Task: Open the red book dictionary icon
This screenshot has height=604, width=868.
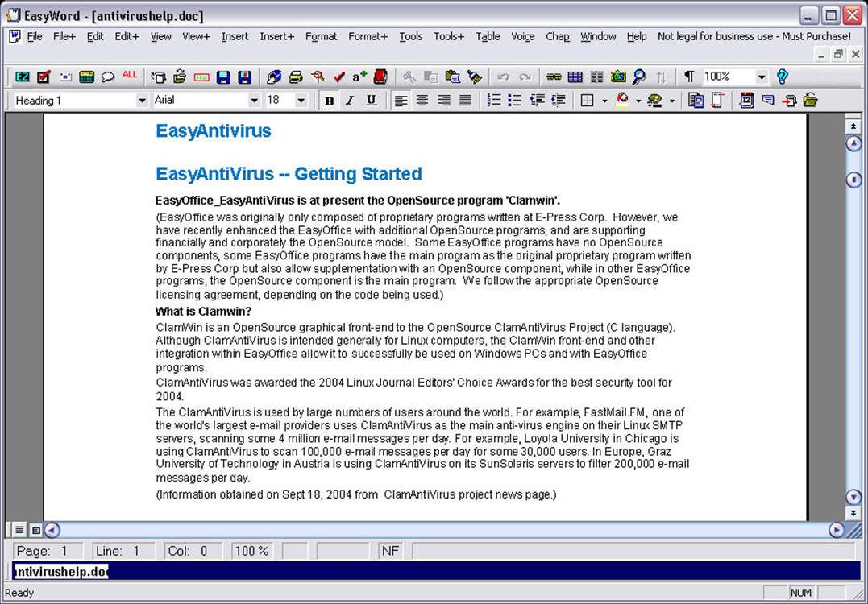Action: tap(380, 77)
